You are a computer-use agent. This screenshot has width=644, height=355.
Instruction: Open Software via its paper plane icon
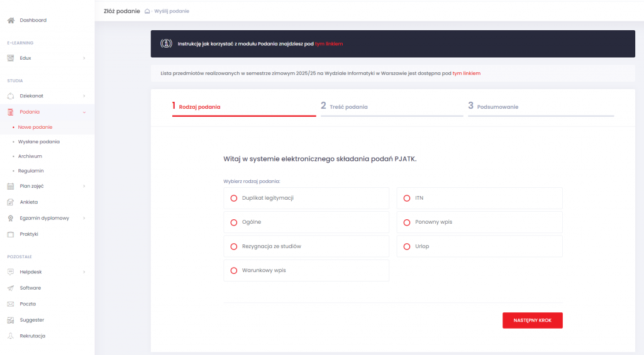coord(11,288)
